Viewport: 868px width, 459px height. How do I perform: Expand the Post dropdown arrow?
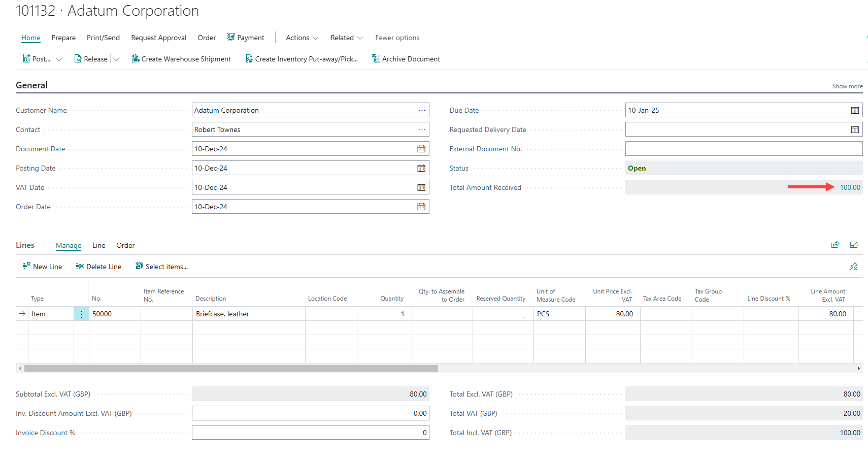pos(59,59)
